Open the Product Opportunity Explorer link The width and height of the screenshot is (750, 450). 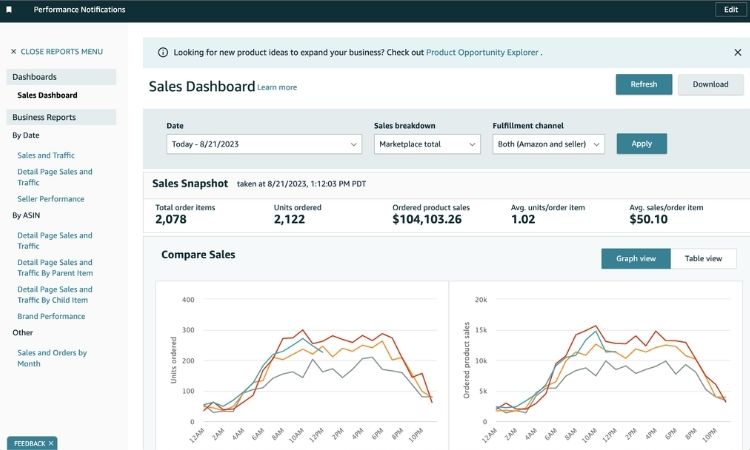point(482,52)
